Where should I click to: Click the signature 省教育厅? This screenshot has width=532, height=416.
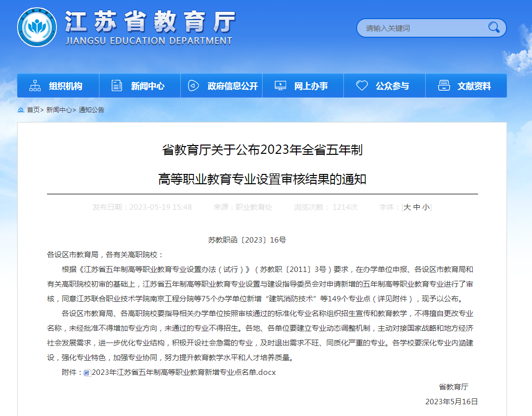(x=454, y=387)
